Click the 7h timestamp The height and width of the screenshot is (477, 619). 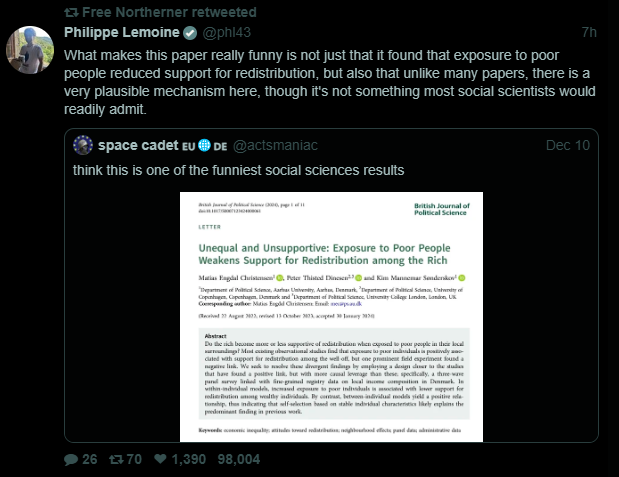pyautogui.click(x=588, y=32)
